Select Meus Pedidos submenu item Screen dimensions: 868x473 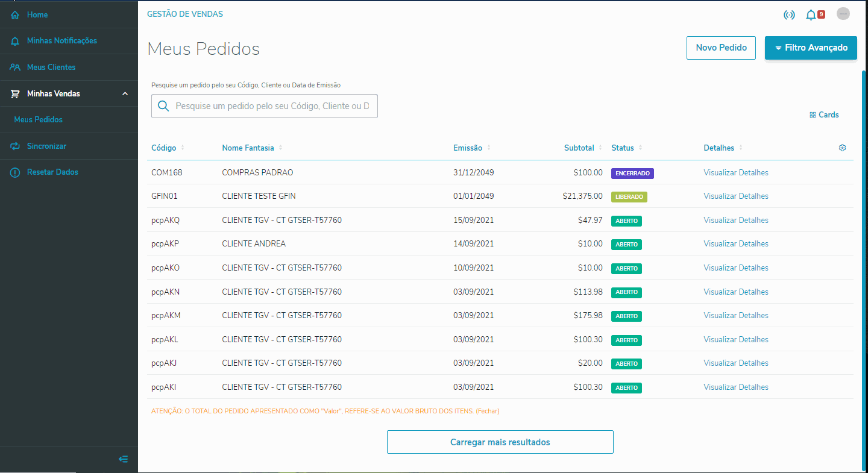coord(39,119)
